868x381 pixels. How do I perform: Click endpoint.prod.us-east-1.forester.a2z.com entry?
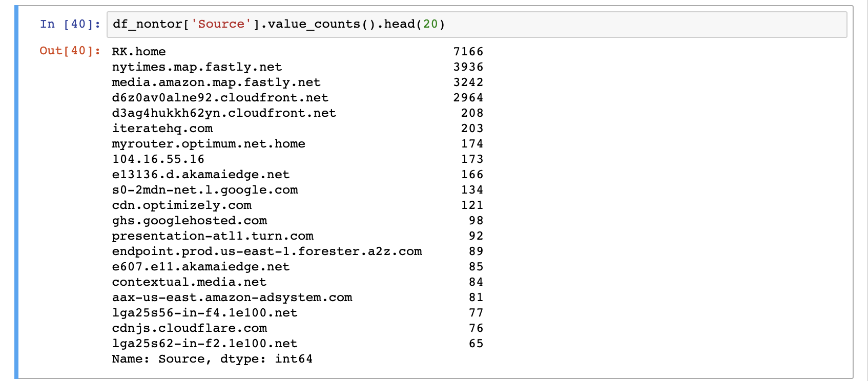click(x=267, y=251)
